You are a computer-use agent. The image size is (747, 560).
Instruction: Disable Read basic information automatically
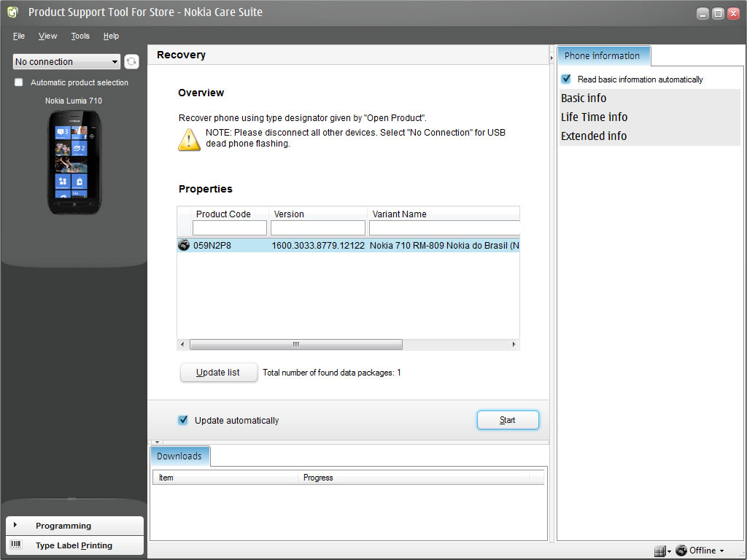click(566, 79)
